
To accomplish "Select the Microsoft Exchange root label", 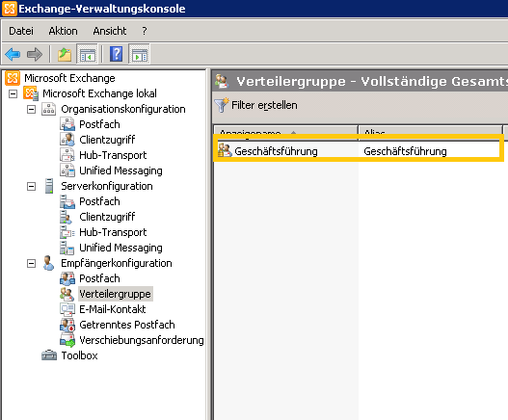I will pos(69,78).
